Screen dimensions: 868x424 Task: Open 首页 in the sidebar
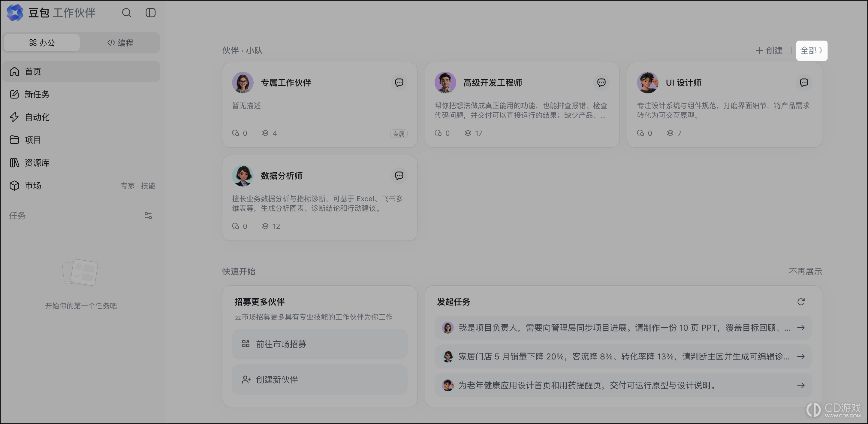coord(81,71)
